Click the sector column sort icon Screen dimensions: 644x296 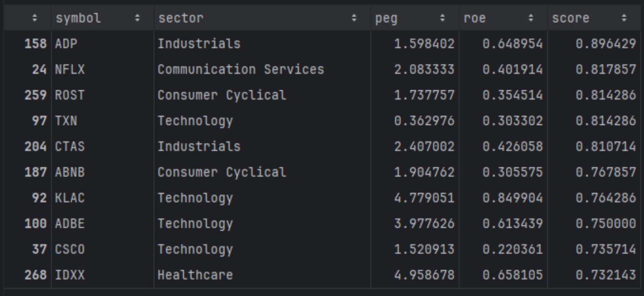coord(354,18)
